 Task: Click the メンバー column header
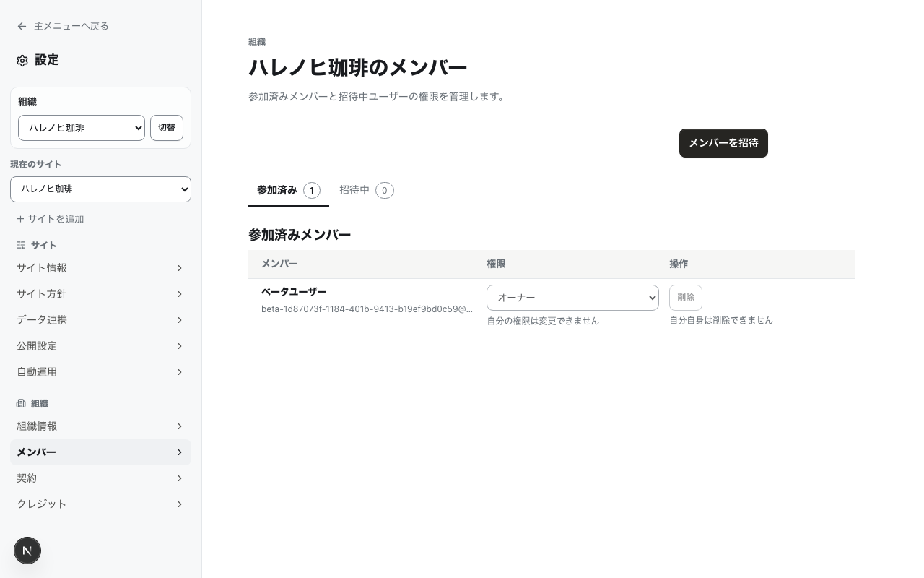tap(279, 264)
